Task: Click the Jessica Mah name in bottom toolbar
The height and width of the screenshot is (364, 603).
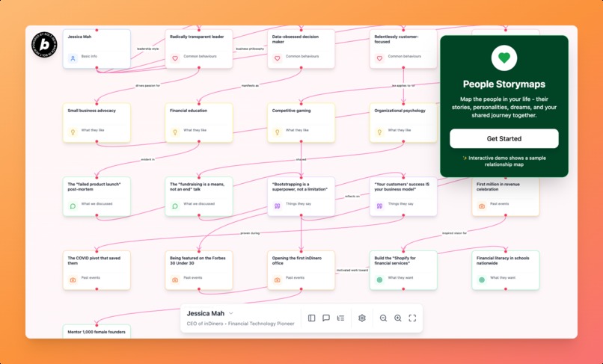Action: [x=205, y=313]
